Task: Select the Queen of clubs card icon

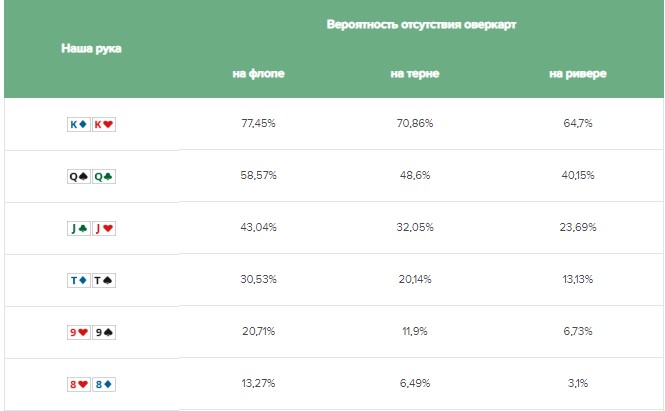Action: click(104, 176)
